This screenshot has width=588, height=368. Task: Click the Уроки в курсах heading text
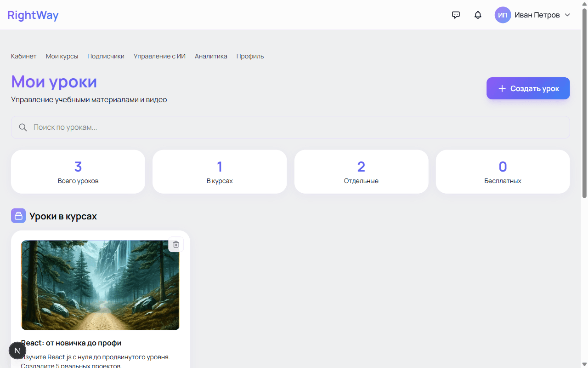pos(63,216)
